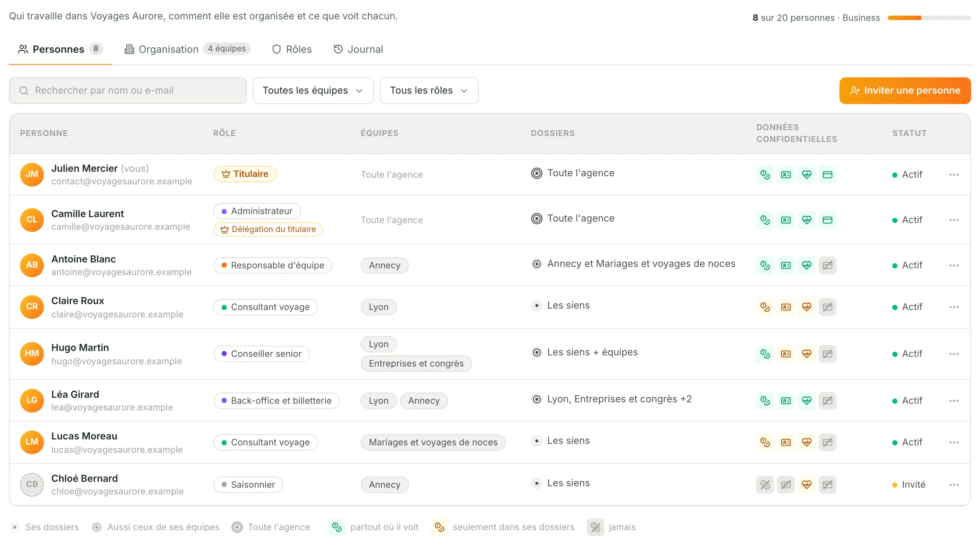Click the greyed-out ID card icon for Chloé Bernard
The image size is (980, 545).
(786, 484)
